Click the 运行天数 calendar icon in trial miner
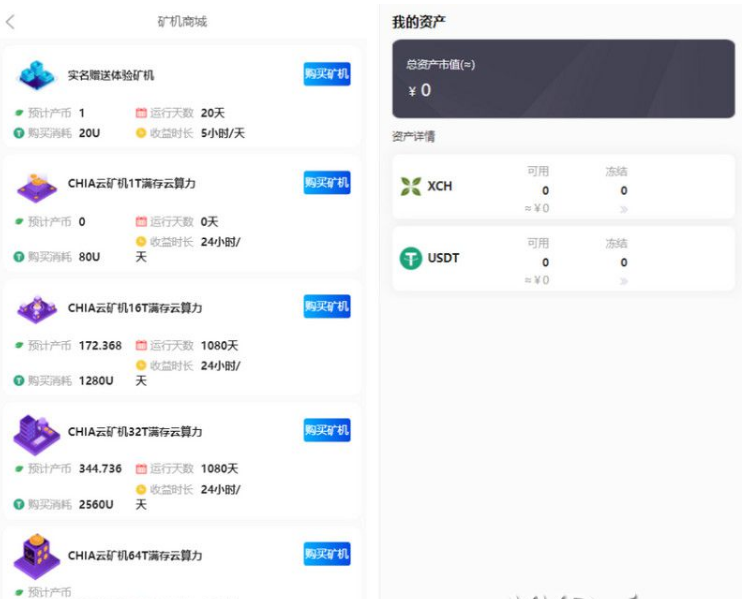 coord(141,113)
